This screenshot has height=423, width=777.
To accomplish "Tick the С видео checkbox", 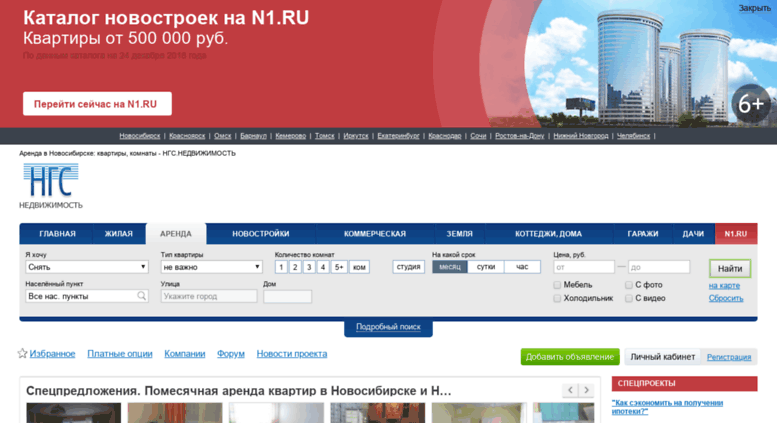I will (629, 298).
